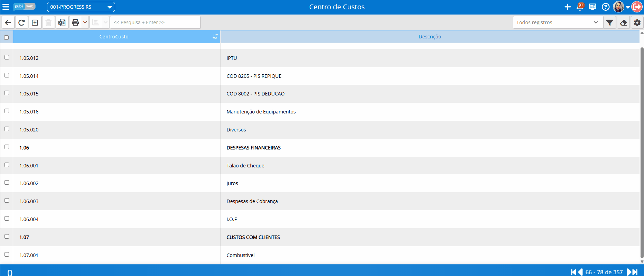The image size is (644, 276).
Task: Go to previous page of records
Action: pos(581,272)
